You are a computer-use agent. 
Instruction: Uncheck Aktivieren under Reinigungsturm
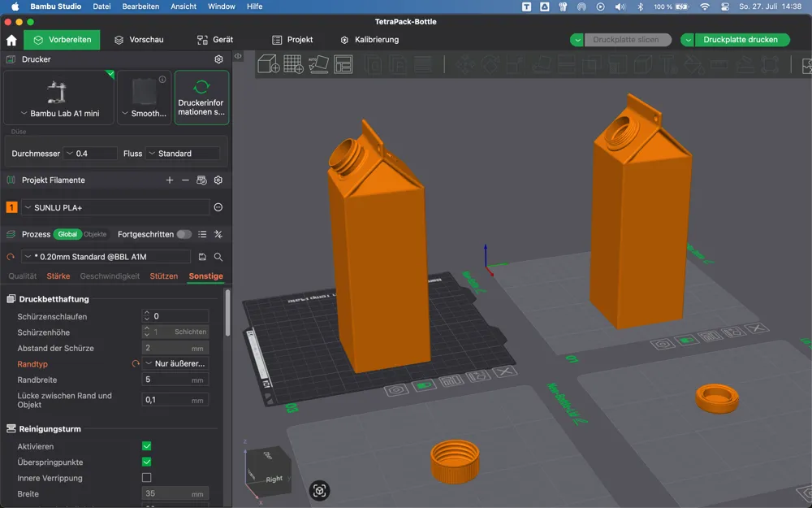pyautogui.click(x=146, y=446)
